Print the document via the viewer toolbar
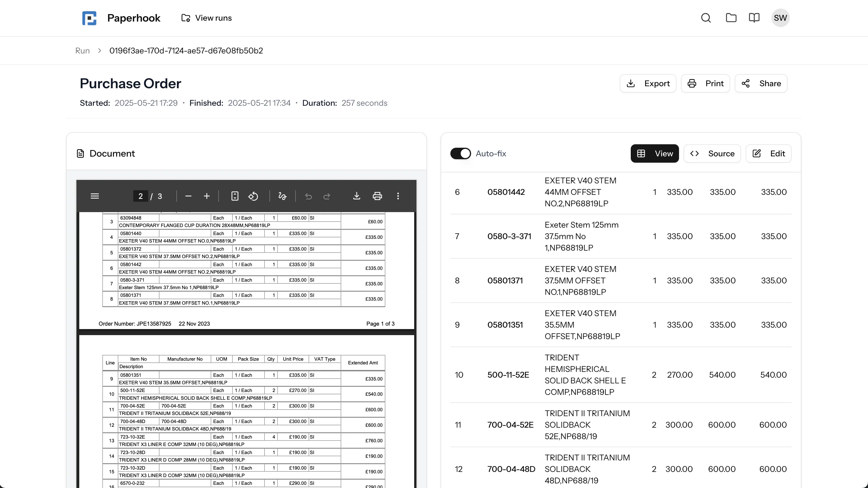The width and height of the screenshot is (868, 488). click(x=377, y=196)
